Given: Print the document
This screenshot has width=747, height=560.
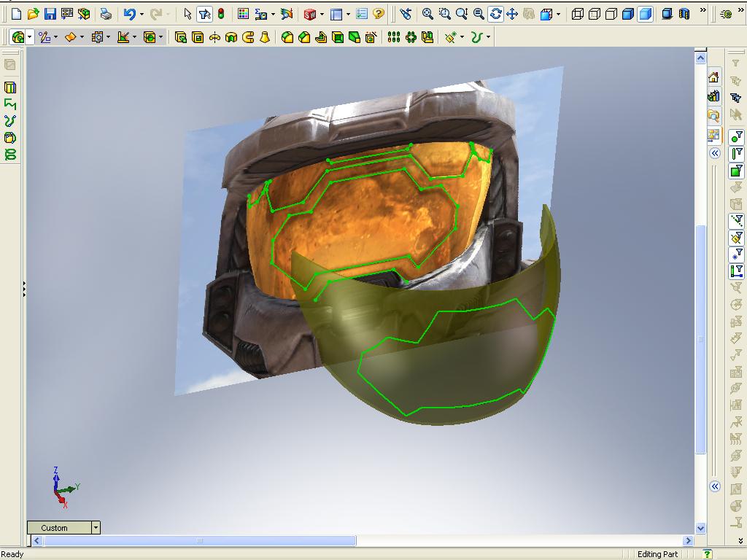Looking at the screenshot, I should point(106,14).
